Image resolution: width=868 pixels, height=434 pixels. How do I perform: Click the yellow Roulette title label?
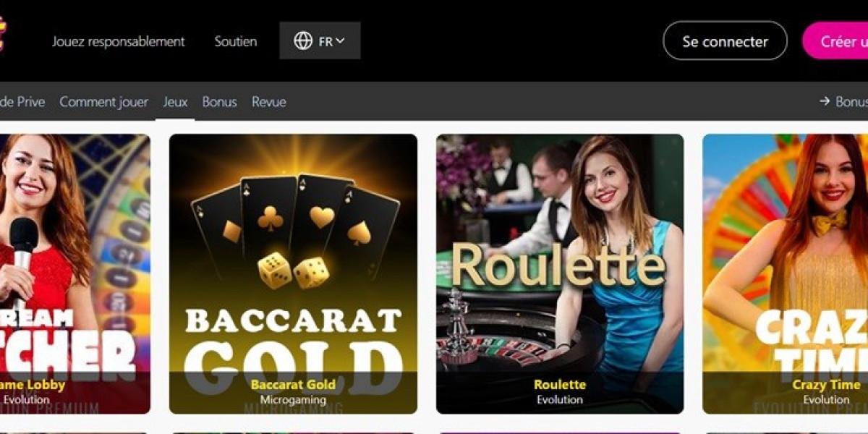pyautogui.click(x=560, y=384)
